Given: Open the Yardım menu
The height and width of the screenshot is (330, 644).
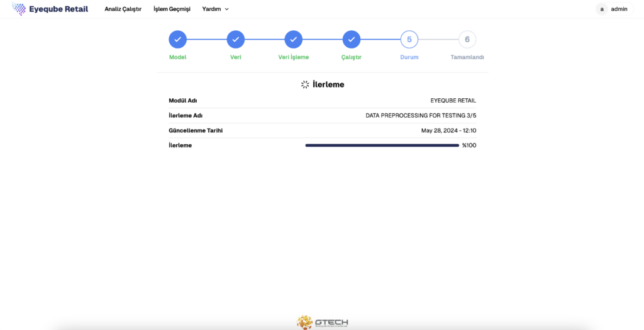Looking at the screenshot, I should click(x=211, y=9).
